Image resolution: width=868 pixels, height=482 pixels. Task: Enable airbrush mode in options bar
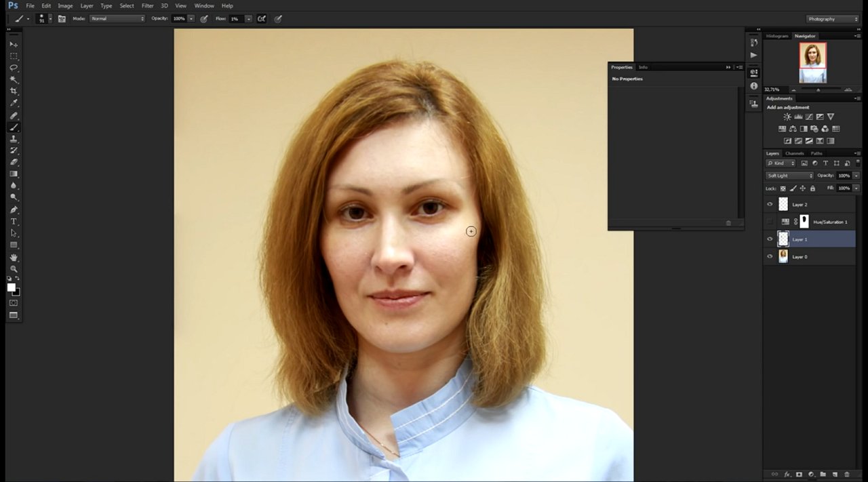[261, 18]
